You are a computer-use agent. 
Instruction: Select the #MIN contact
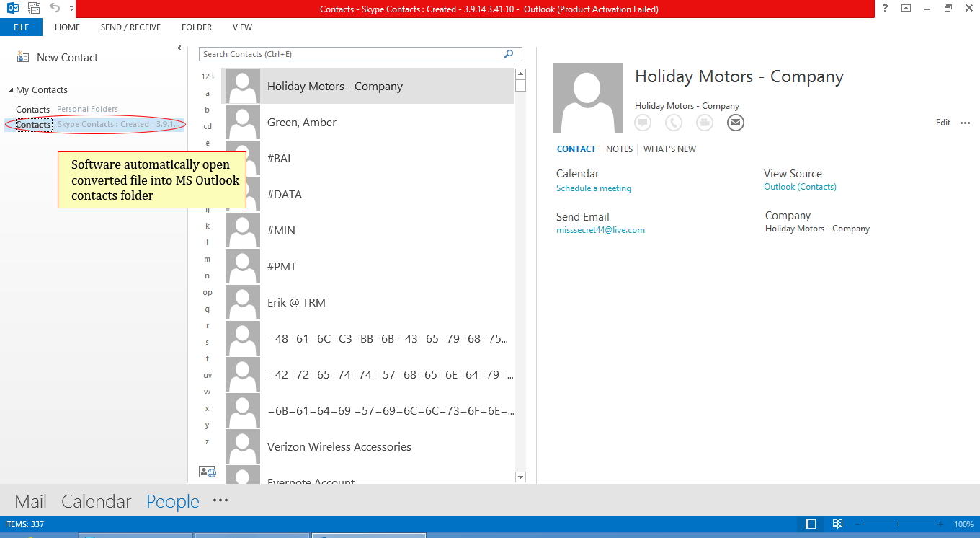[367, 230]
